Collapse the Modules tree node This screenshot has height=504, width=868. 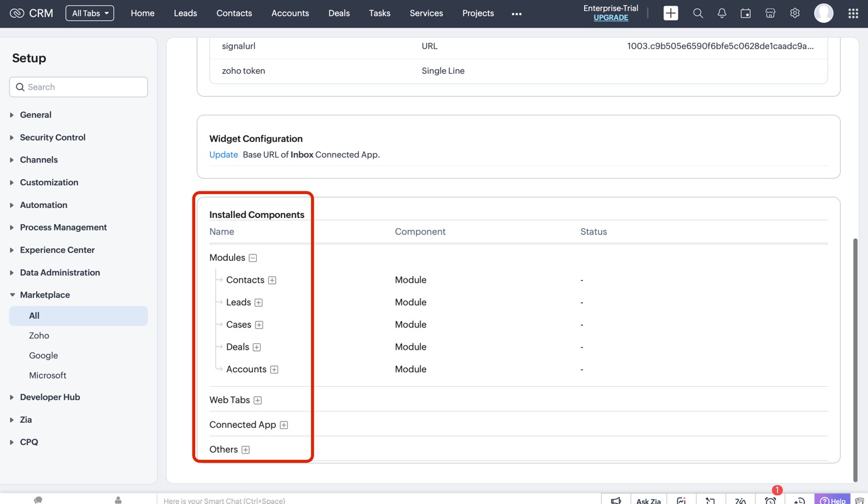click(x=253, y=258)
